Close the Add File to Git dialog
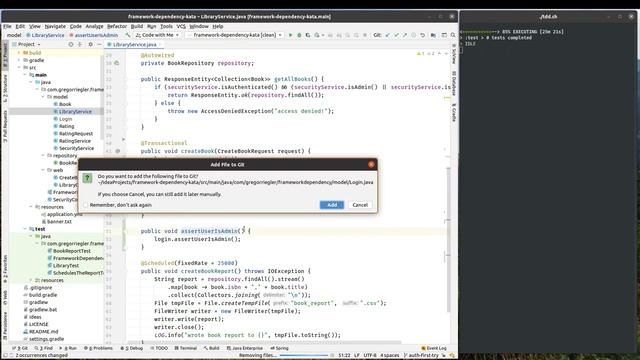640x360 pixels. point(371,164)
